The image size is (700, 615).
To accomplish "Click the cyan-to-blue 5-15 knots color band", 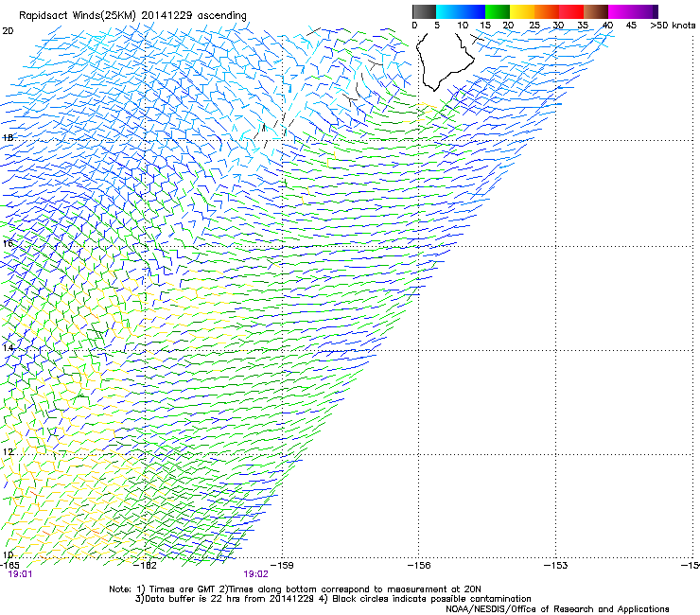I will click(461, 11).
